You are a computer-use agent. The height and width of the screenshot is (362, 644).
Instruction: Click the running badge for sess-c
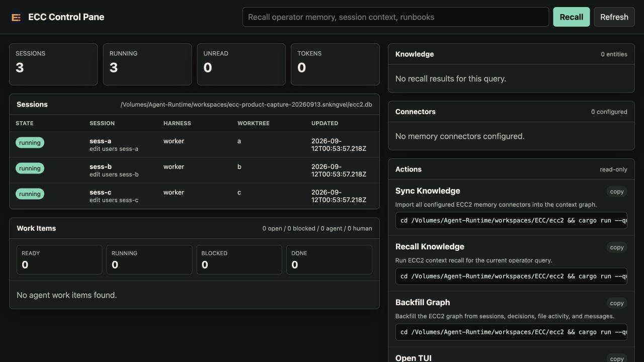[x=30, y=194]
